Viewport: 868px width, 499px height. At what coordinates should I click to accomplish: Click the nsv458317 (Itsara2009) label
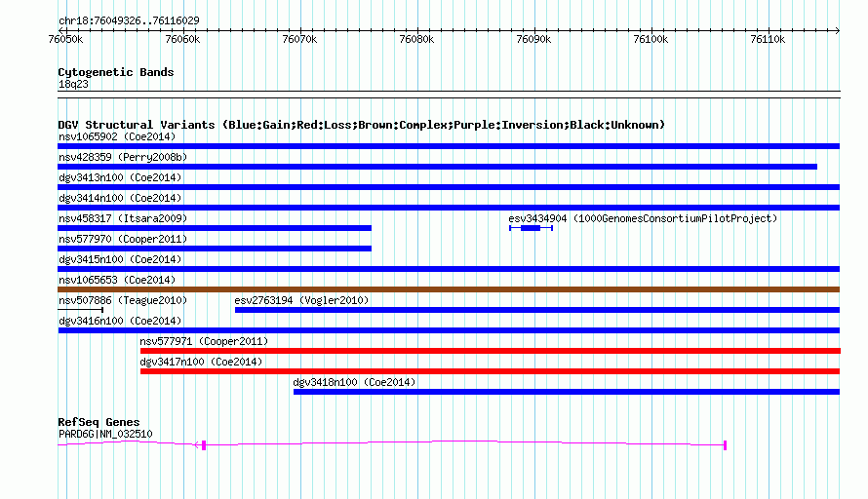(123, 218)
